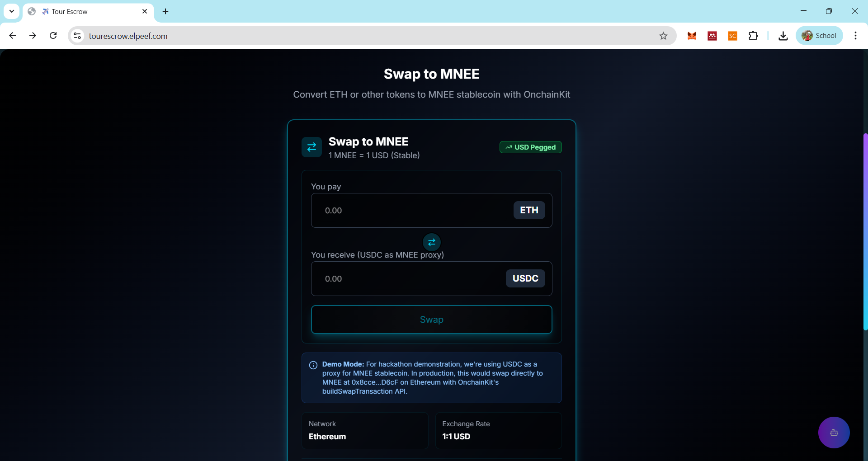Click the "Demo Mode:" notice text

[343, 364]
